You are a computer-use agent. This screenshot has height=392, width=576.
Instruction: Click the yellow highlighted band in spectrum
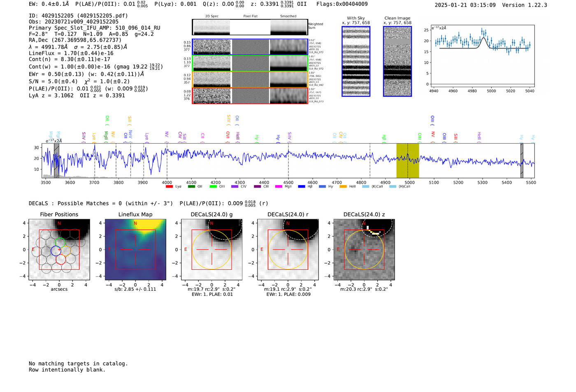click(408, 160)
